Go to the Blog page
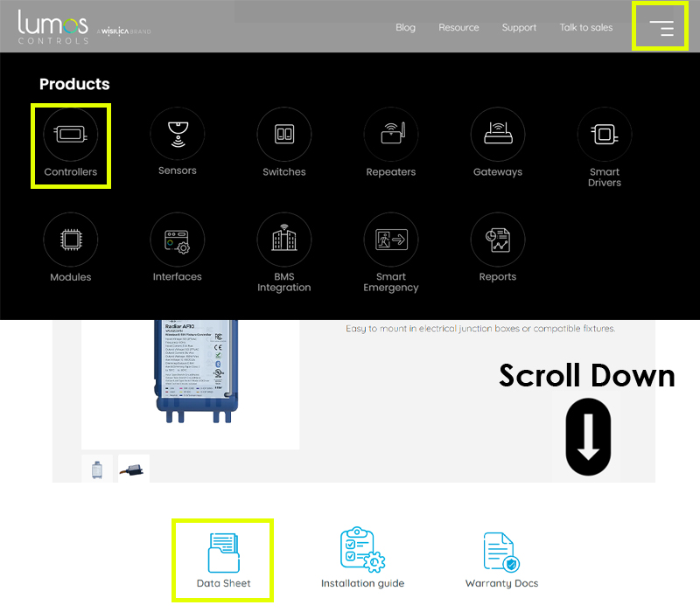Image resolution: width=700 pixels, height=612 pixels. (x=405, y=28)
